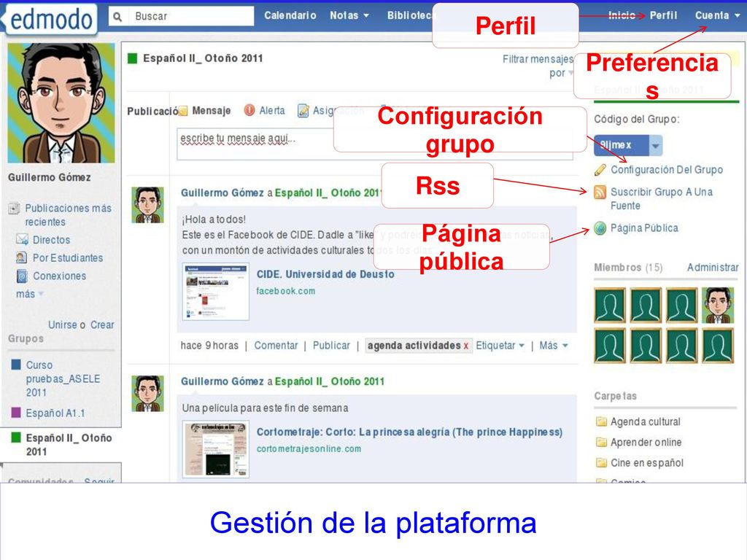Click the Mensaje note icon

click(183, 111)
